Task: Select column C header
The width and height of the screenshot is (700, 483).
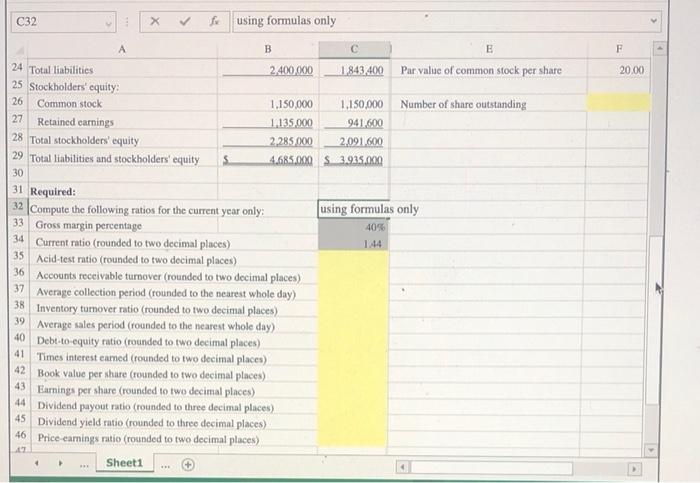Action: (354, 49)
